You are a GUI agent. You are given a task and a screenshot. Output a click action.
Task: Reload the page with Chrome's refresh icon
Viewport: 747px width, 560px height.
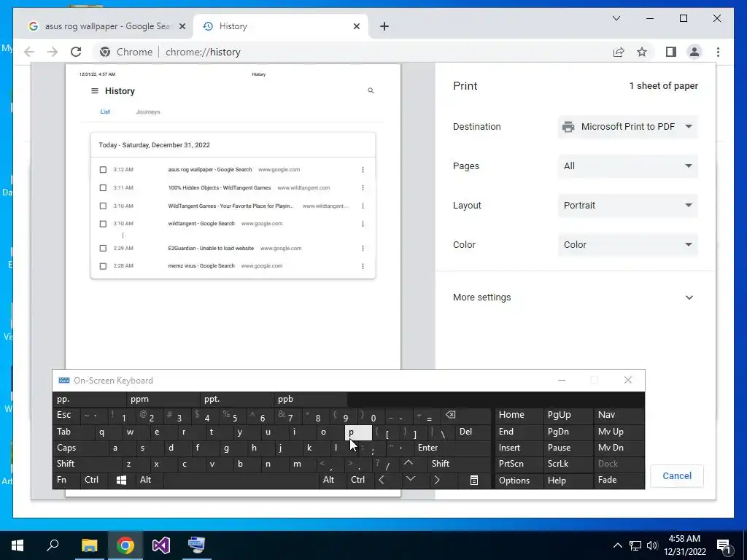[x=76, y=52]
